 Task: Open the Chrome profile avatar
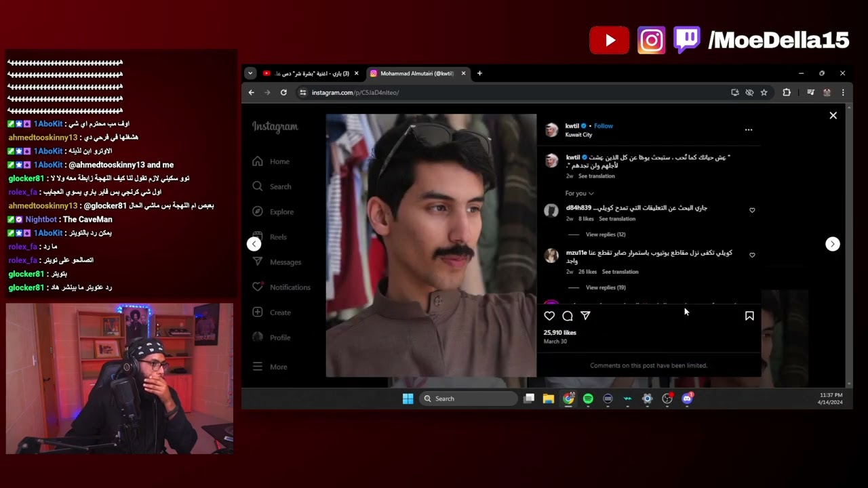coord(827,92)
